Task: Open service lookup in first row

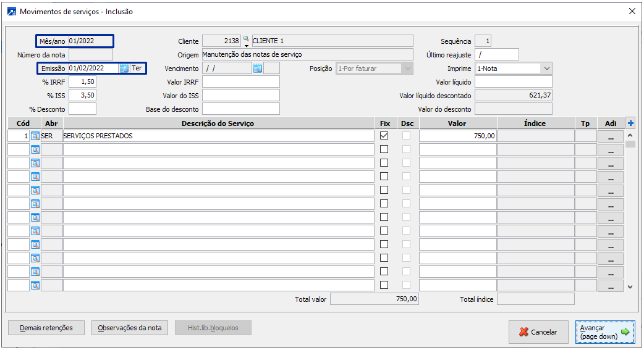Action: pyautogui.click(x=35, y=136)
